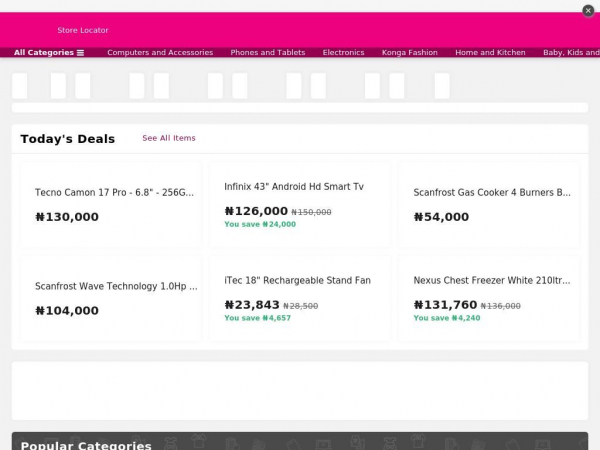The height and width of the screenshot is (450, 600).
Task: Open Scanfrost Wave Technology 1.0Hp deal
Action: click(x=116, y=286)
